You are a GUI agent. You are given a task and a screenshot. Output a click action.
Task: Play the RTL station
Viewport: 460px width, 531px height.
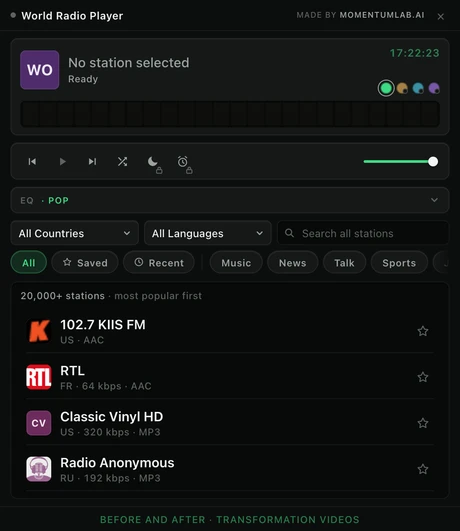pyautogui.click(x=230, y=377)
